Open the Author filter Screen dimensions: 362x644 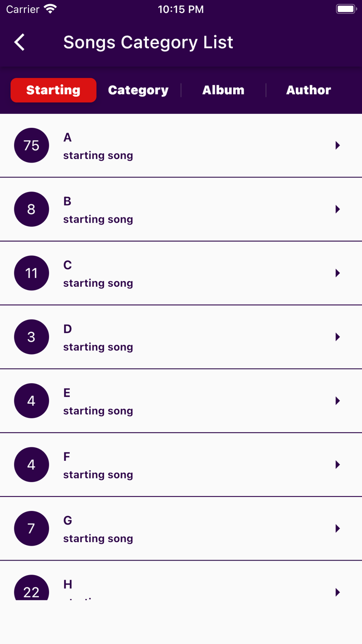[x=308, y=90]
